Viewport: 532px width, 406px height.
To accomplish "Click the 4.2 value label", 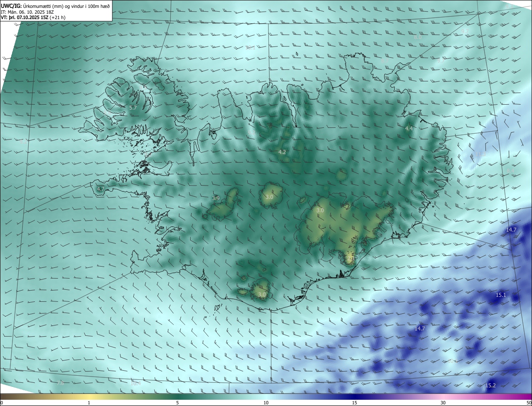I will click(x=282, y=152).
